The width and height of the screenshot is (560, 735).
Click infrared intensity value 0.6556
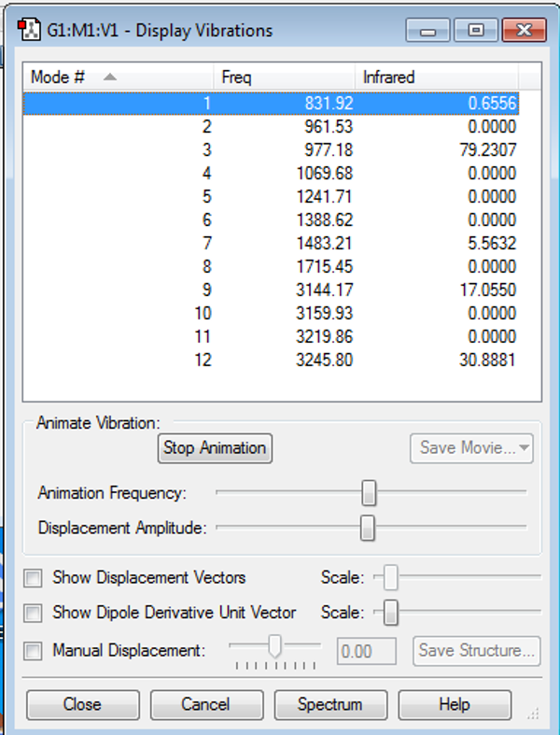[492, 103]
